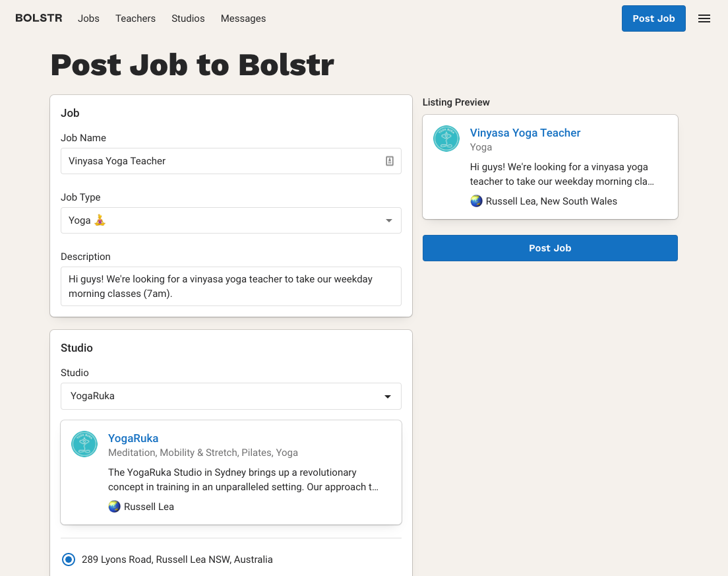Open the Studio selection dropdown

point(388,397)
